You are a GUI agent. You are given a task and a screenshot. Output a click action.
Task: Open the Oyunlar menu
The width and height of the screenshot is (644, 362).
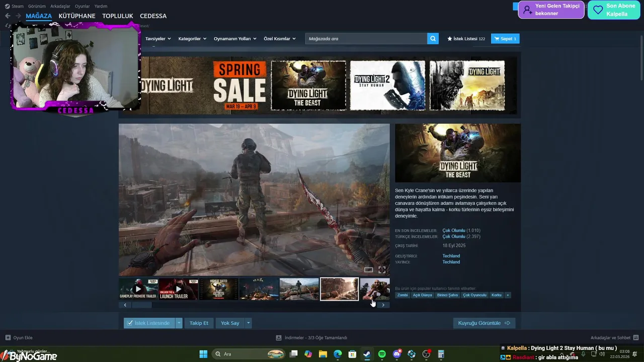click(x=83, y=6)
